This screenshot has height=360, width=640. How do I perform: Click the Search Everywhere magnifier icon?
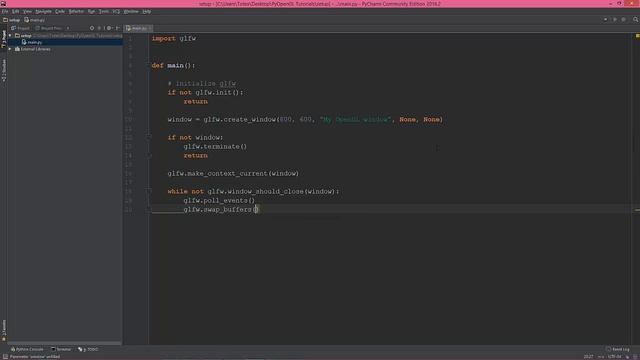636,20
